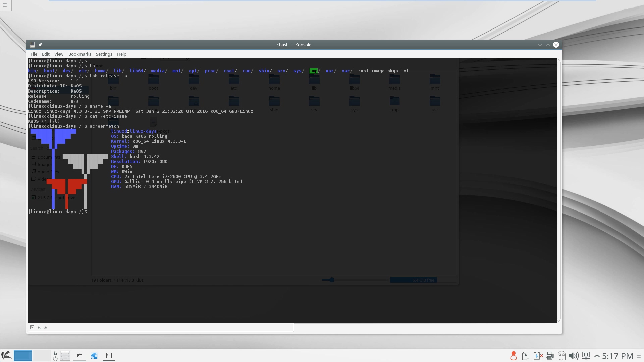Open the volume speaker tray icon

click(x=574, y=356)
